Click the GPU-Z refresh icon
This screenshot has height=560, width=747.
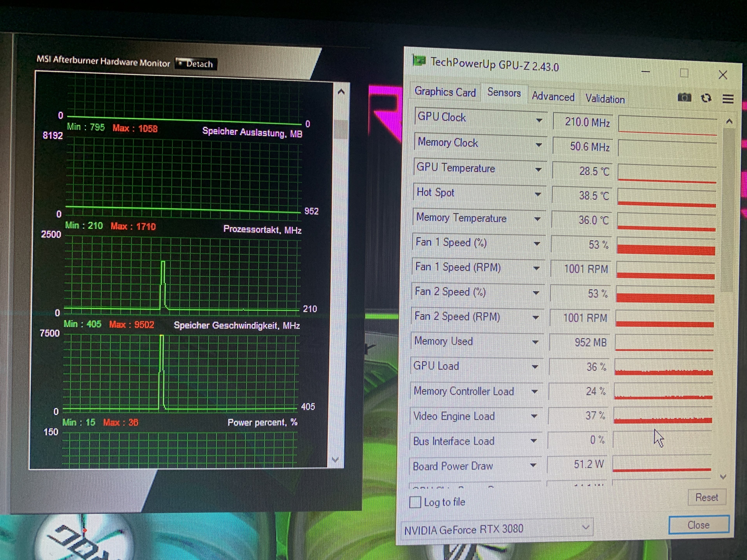click(x=706, y=98)
